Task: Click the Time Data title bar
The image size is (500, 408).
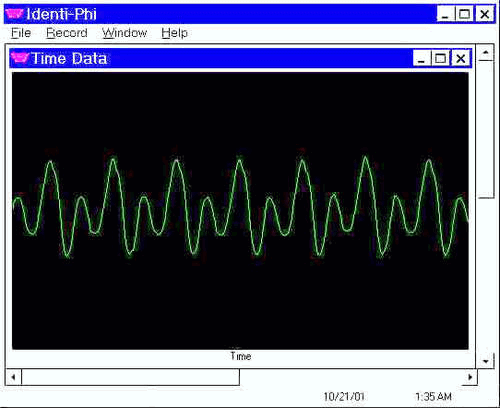Action: tap(240, 58)
